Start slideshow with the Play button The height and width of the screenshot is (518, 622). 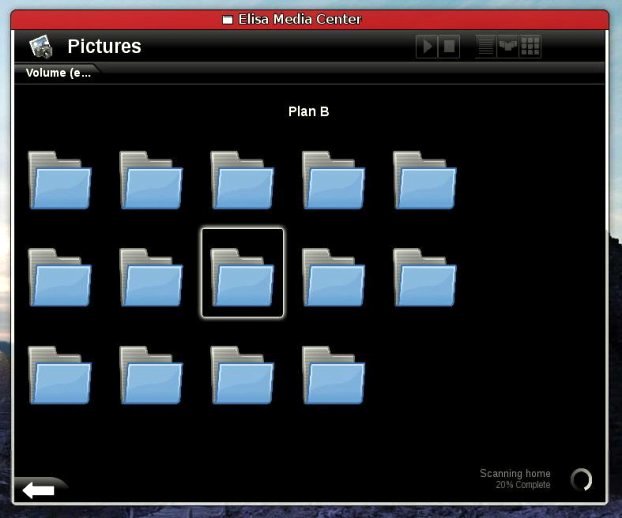[426, 46]
